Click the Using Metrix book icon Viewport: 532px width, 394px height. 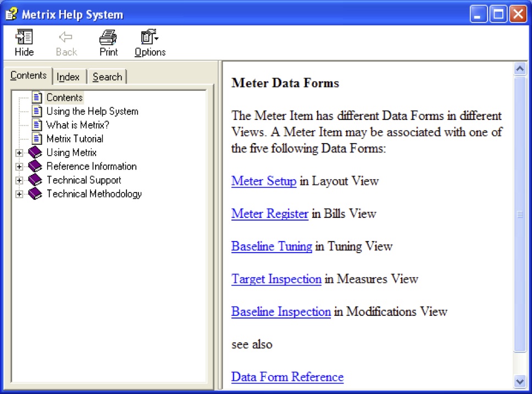point(35,152)
